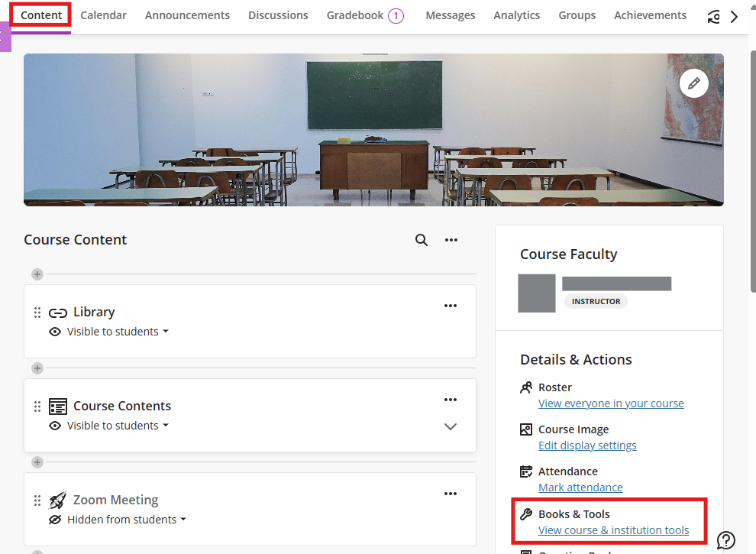
Task: Click the classroom course banner image
Action: pyautogui.click(x=373, y=130)
